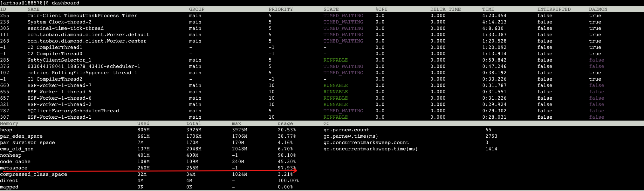Click the 'metrics-RollingFileAppender-thread-1' thread name
The height and width of the screenshot is (191, 644).
[x=82, y=73]
